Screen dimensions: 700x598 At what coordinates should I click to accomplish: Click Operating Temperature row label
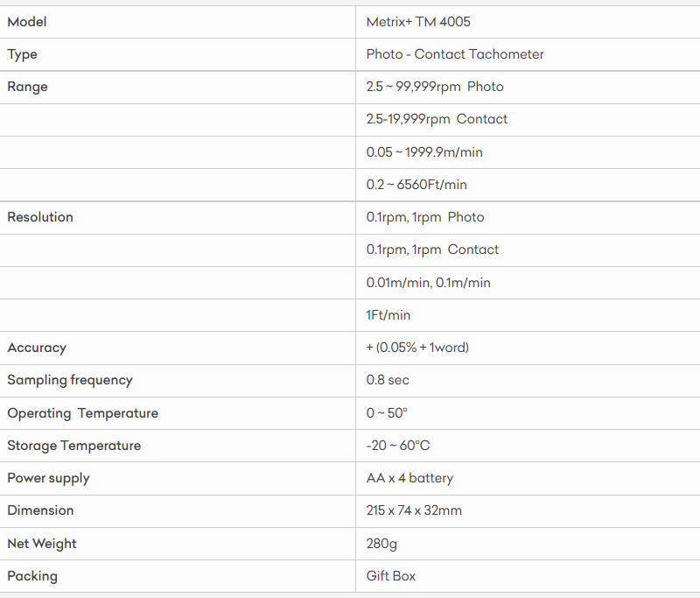point(83,413)
